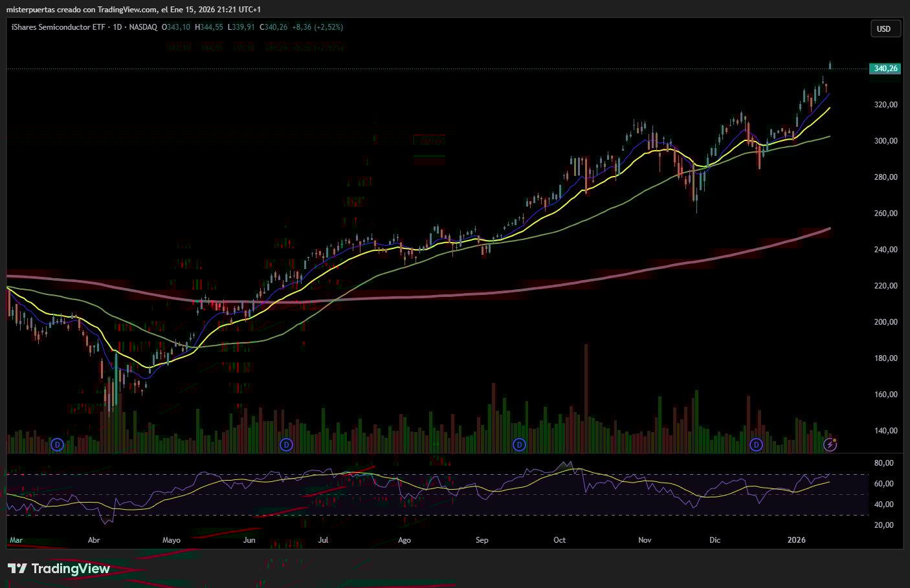The height and width of the screenshot is (588, 910).
Task: Click the Sep label on time axis
Action: pos(482,540)
